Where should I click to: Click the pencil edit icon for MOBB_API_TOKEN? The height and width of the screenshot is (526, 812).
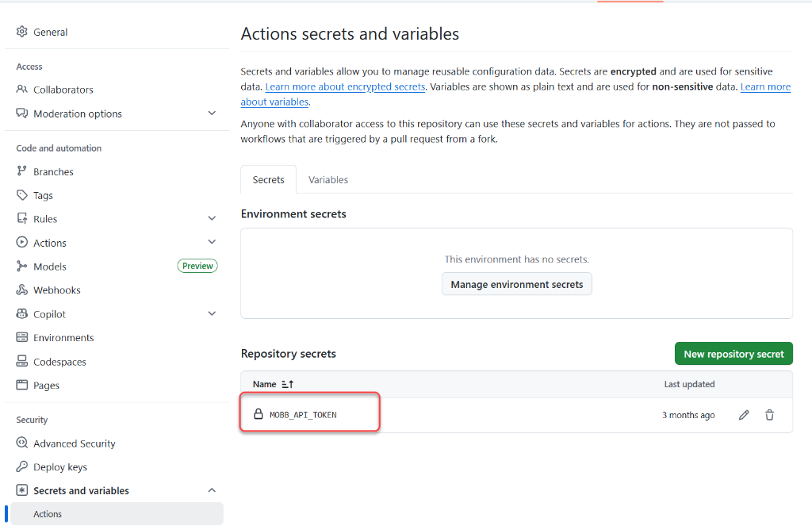(x=744, y=415)
